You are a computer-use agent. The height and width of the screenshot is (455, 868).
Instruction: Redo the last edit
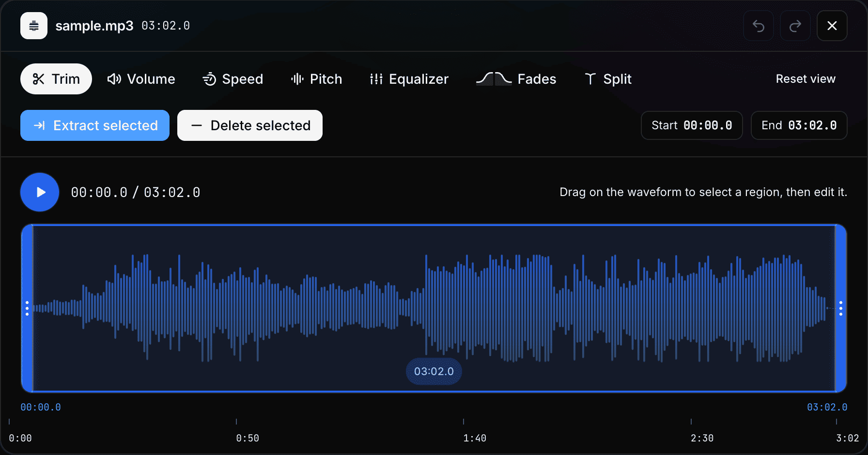795,26
